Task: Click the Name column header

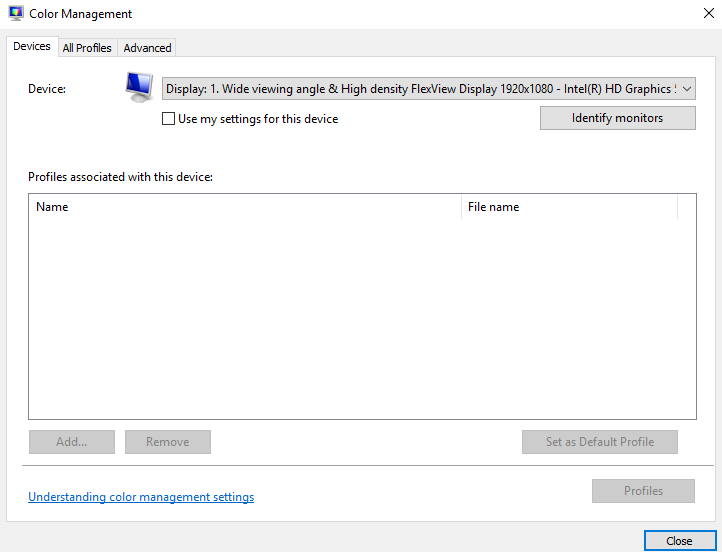Action: pos(245,207)
